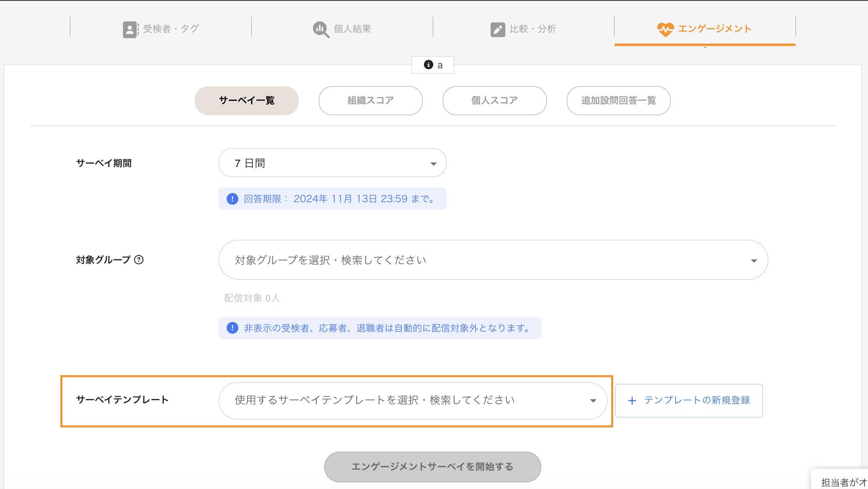
Task: Click the exclamation icon in the 非表示の受検者 notice
Action: [x=232, y=328]
